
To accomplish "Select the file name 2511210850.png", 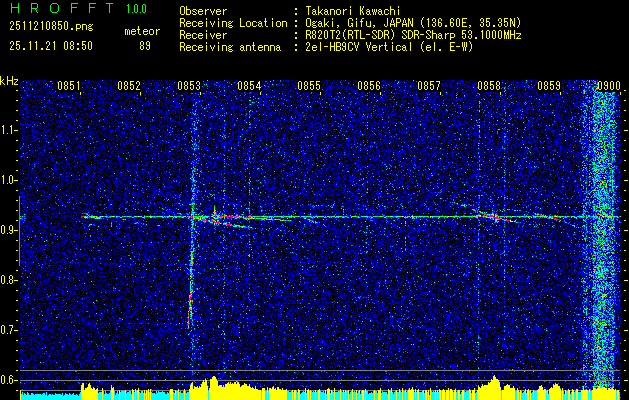I will (x=51, y=27).
